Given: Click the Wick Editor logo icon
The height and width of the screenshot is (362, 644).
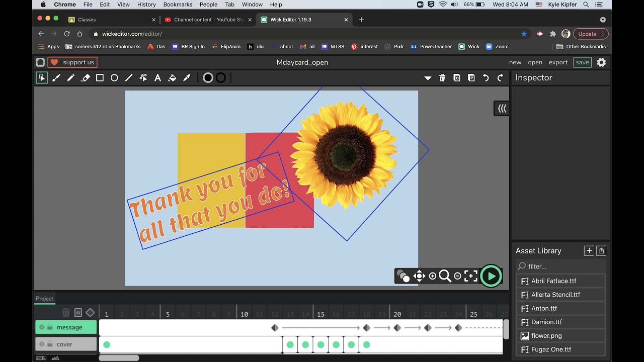Looking at the screenshot, I should 40,62.
